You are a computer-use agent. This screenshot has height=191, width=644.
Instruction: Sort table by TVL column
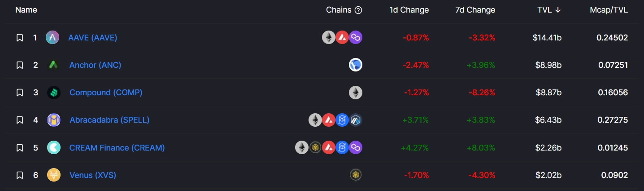(x=549, y=10)
